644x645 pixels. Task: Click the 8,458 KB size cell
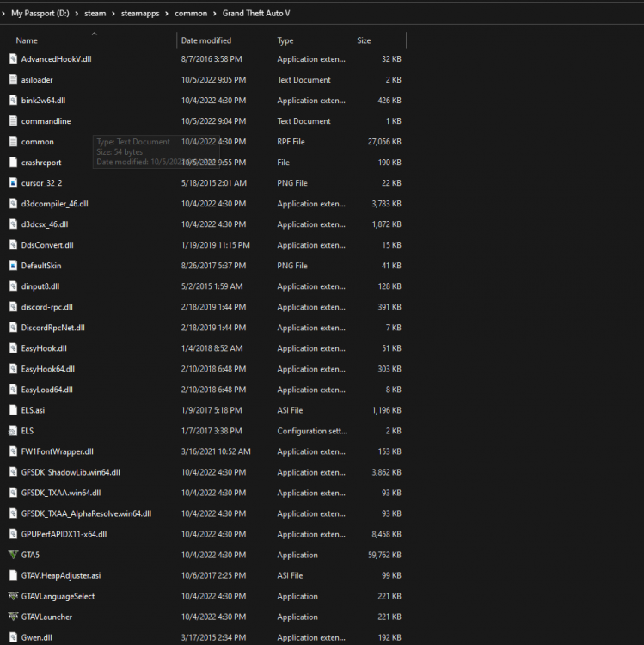pyautogui.click(x=386, y=534)
